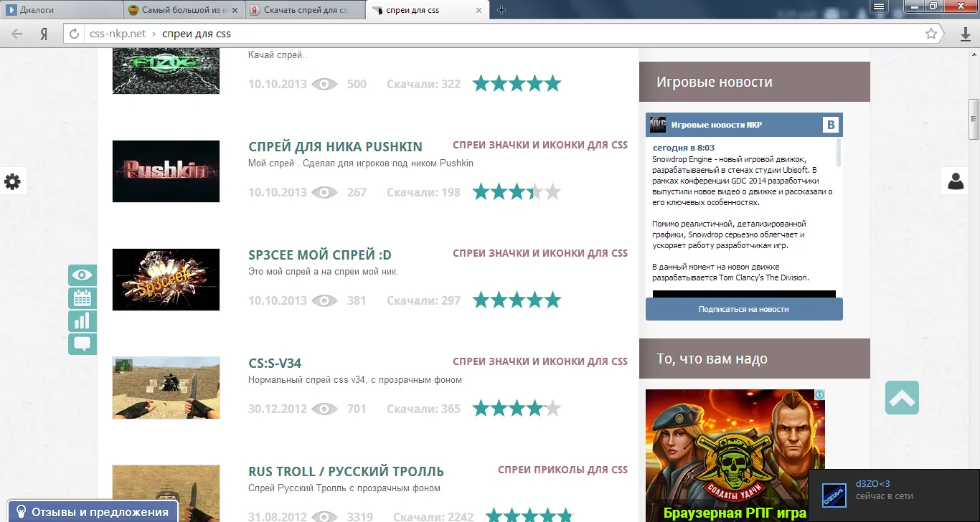Open 'Игровые новости NKP' group link

pos(717,125)
